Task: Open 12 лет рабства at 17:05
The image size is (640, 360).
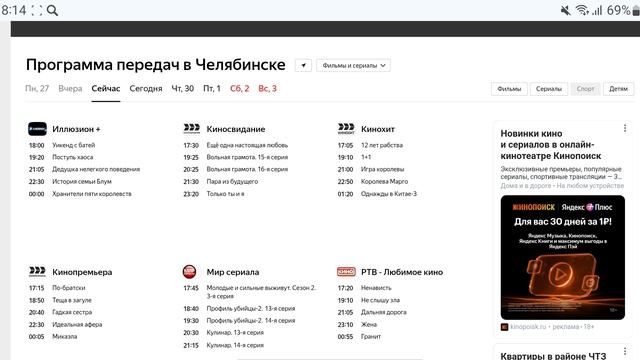Action: pyautogui.click(x=382, y=145)
